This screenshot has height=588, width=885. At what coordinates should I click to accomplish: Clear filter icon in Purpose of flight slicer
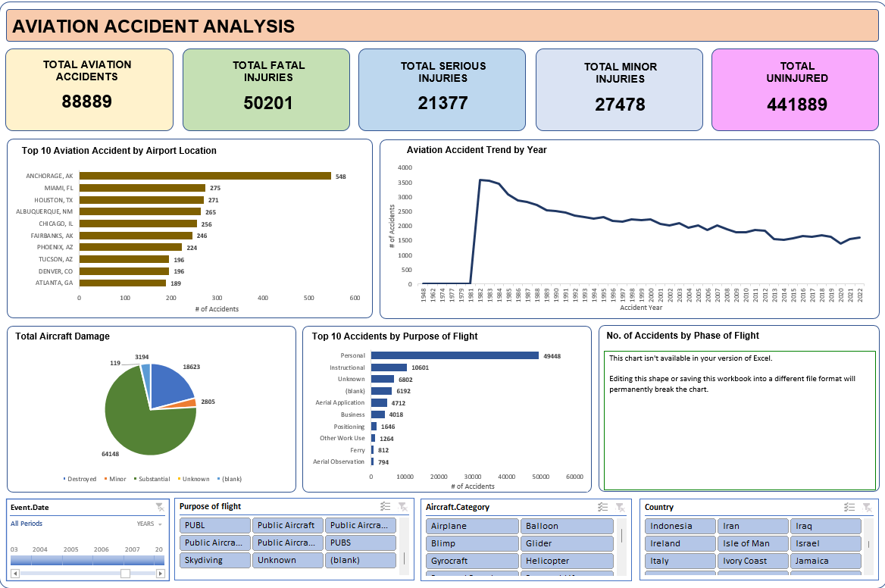coord(402,507)
